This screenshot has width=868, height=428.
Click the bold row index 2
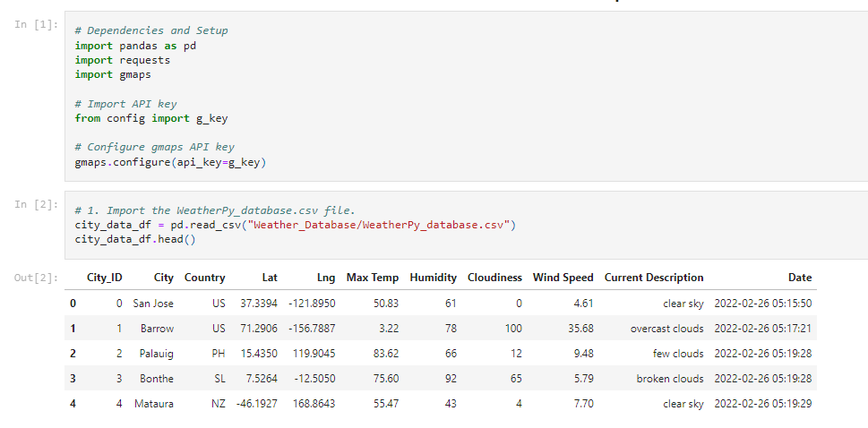(73, 354)
